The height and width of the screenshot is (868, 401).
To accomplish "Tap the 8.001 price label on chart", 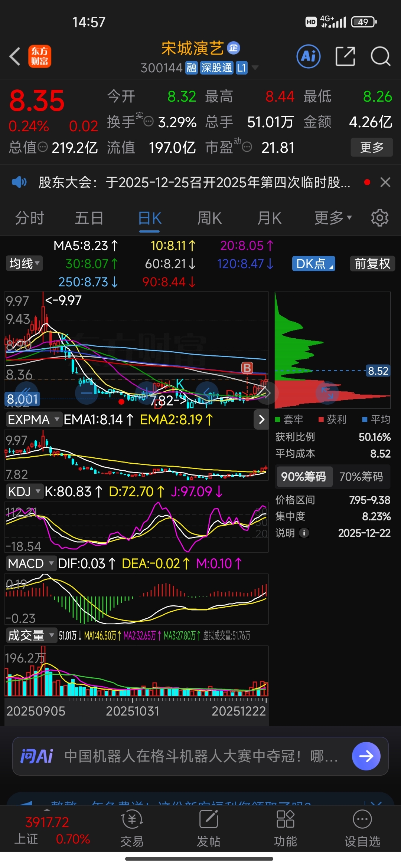I will tap(22, 399).
